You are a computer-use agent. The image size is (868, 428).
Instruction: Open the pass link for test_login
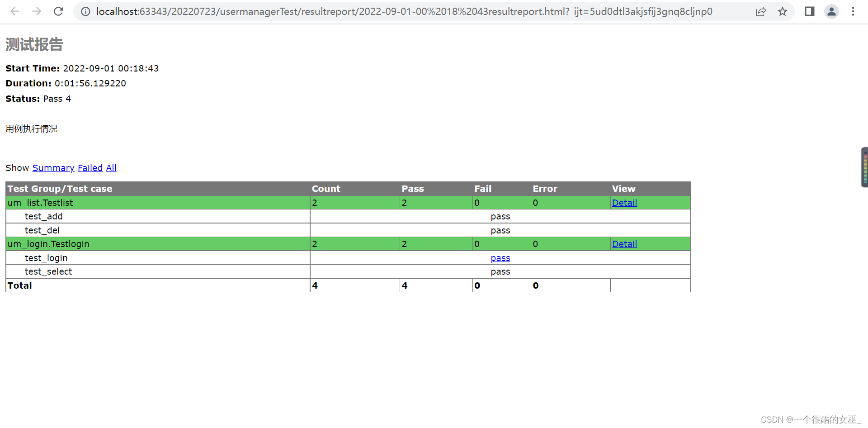coord(500,258)
